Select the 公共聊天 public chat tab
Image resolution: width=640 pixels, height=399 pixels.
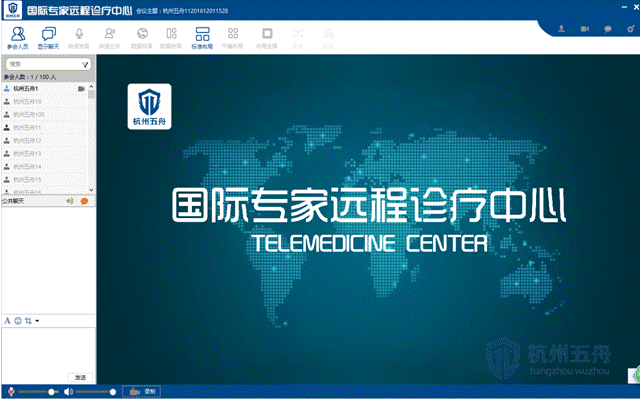coord(13,201)
